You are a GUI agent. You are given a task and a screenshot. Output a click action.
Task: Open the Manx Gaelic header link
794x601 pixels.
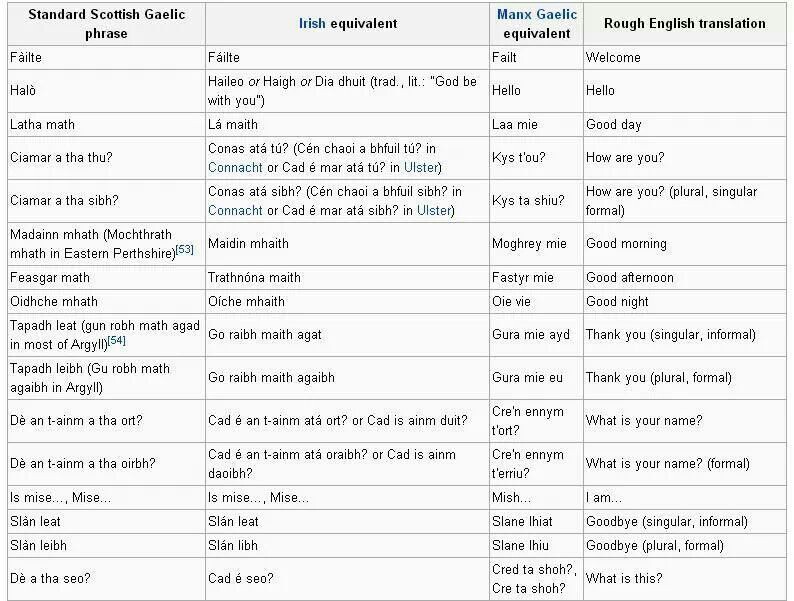536,14
